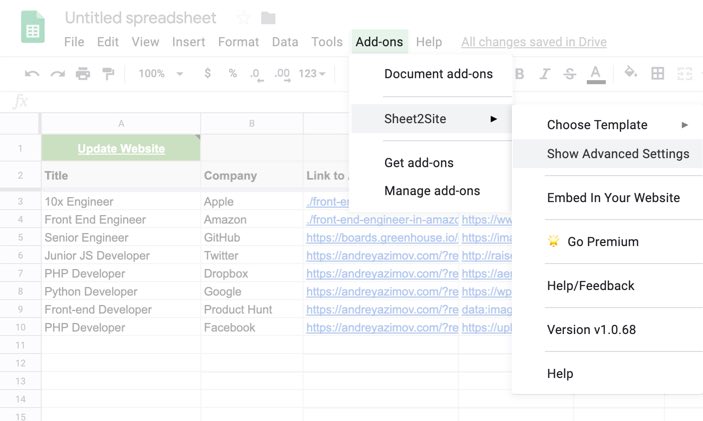Open the Amazon front-end-engineer link
Screen dimensions: 703x421
tap(382, 220)
